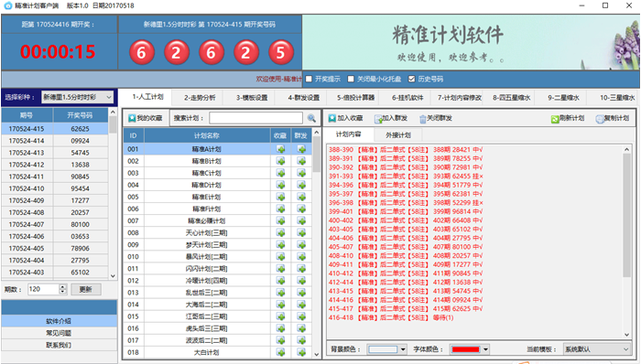Click group-send icon in row 009
The height and width of the screenshot is (364, 641).
click(x=301, y=245)
